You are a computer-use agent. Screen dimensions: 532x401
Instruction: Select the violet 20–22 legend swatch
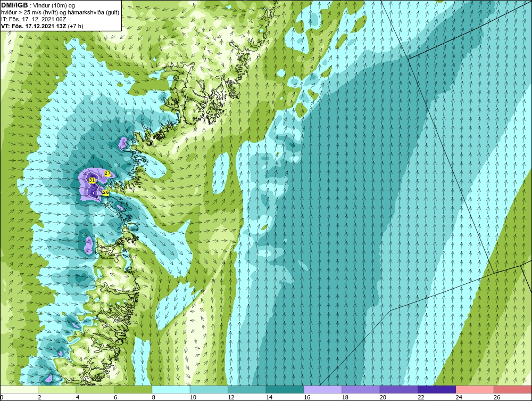coord(399,389)
